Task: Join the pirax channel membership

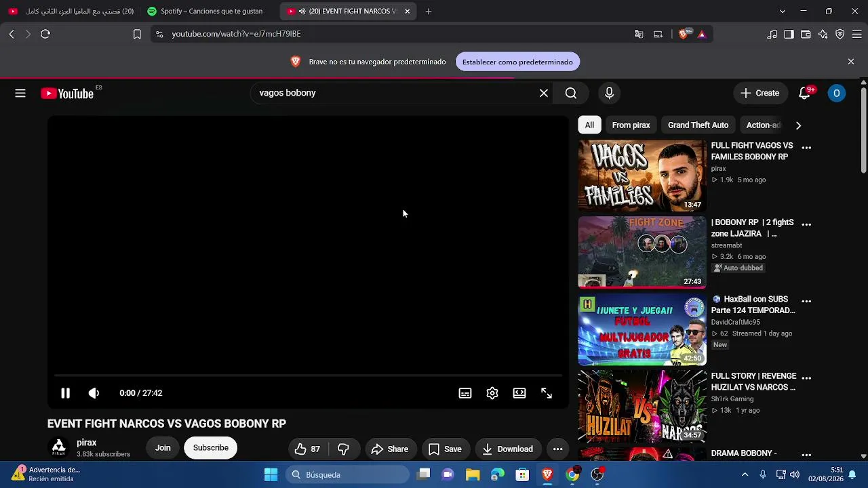Action: click(x=163, y=448)
